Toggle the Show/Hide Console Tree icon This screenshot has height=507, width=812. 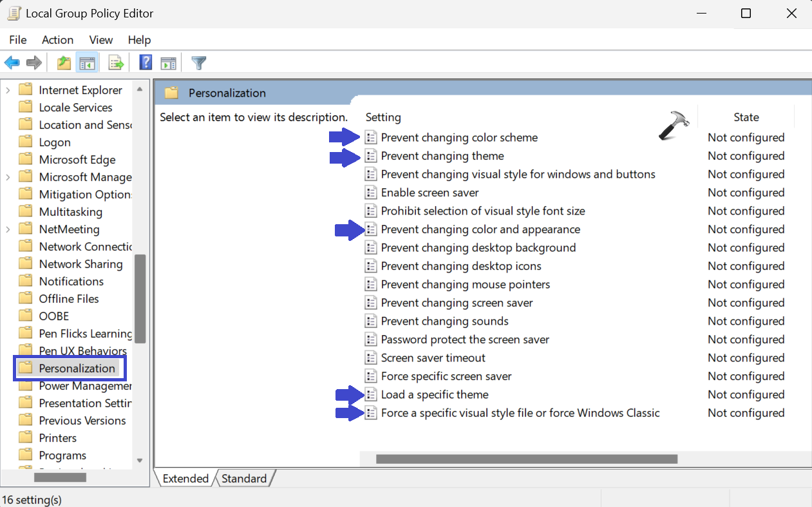tap(87, 62)
